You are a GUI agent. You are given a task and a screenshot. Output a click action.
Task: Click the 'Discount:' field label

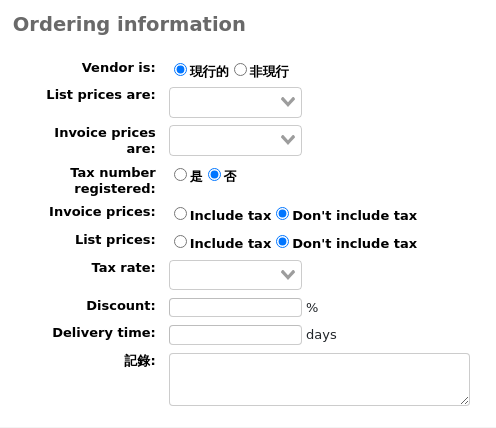click(121, 305)
